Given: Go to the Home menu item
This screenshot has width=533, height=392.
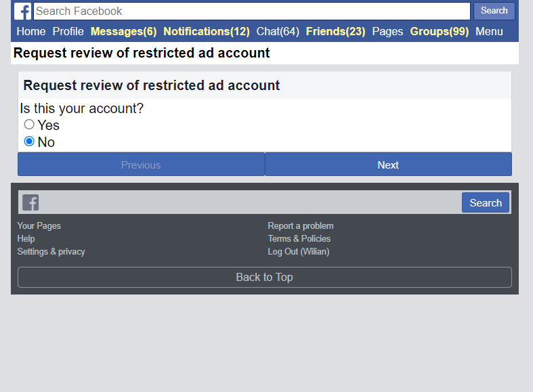Looking at the screenshot, I should pyautogui.click(x=31, y=31).
